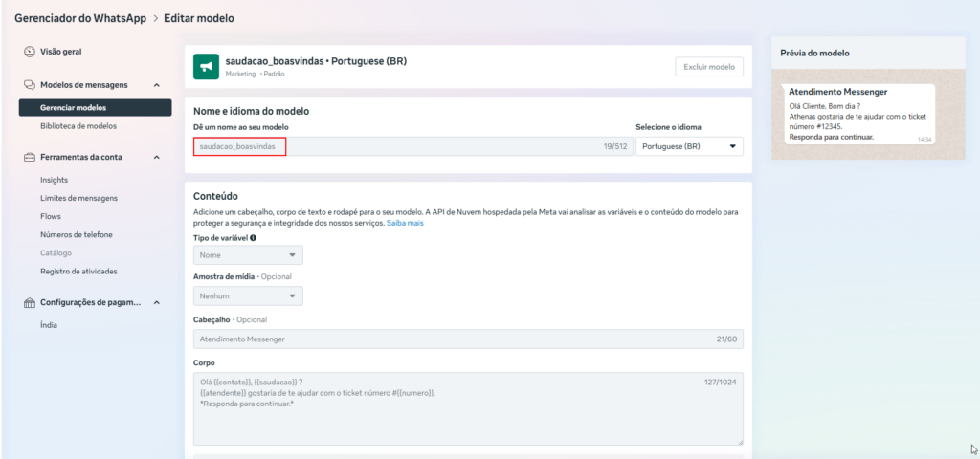Click the Modelos de mensagens chat icon
The width and height of the screenshot is (980, 459).
pyautogui.click(x=30, y=85)
